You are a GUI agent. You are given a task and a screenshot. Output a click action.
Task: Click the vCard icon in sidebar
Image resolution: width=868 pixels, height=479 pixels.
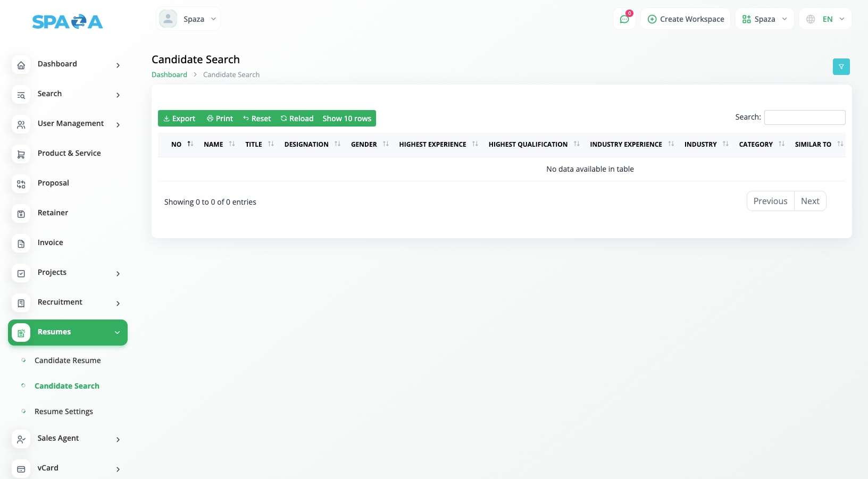pyautogui.click(x=21, y=469)
